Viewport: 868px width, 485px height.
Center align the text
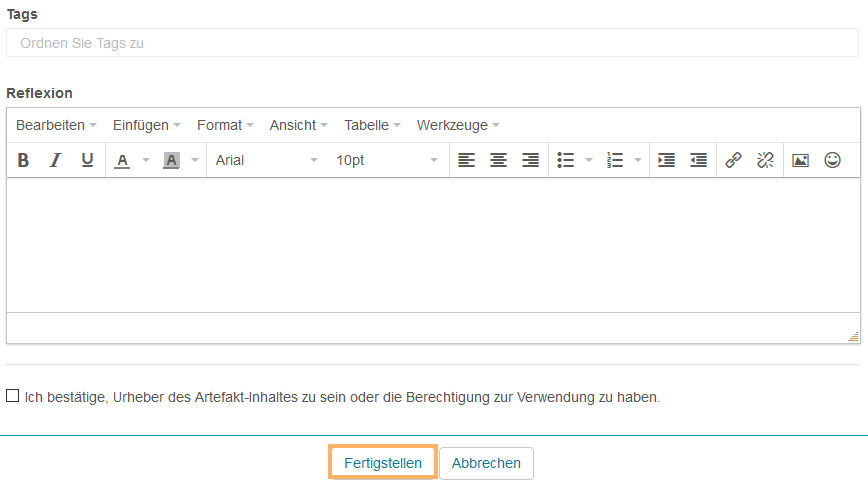(x=498, y=160)
